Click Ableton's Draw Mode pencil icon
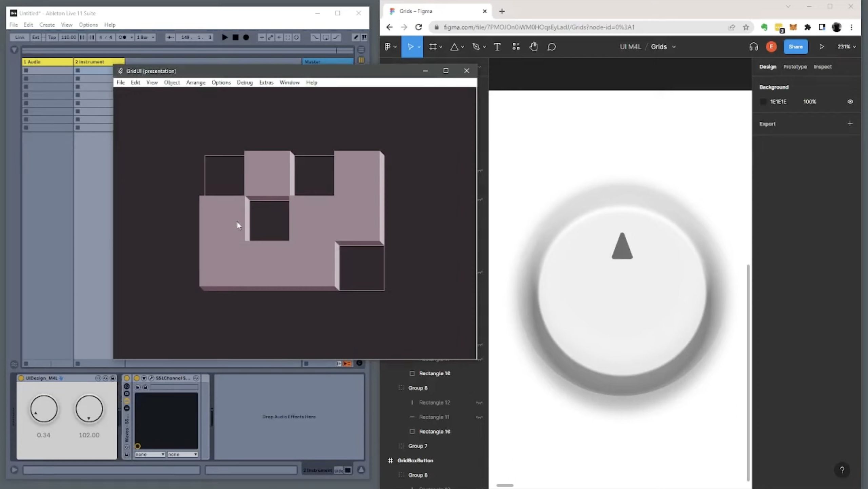This screenshot has height=489, width=868. tap(356, 37)
